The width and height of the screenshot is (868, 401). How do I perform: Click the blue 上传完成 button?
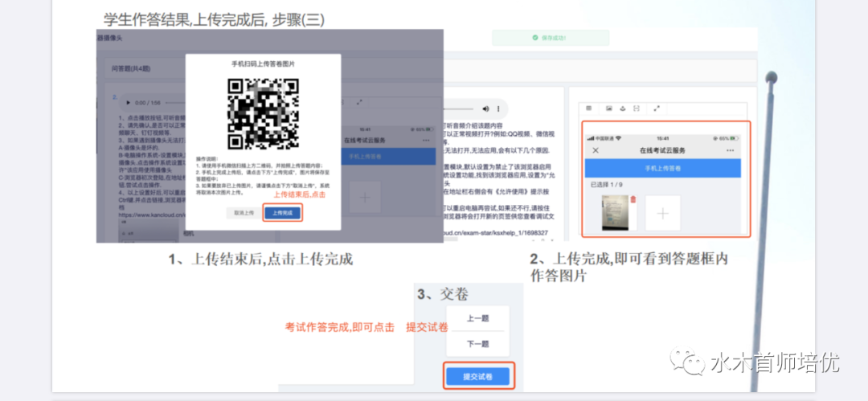tap(282, 213)
